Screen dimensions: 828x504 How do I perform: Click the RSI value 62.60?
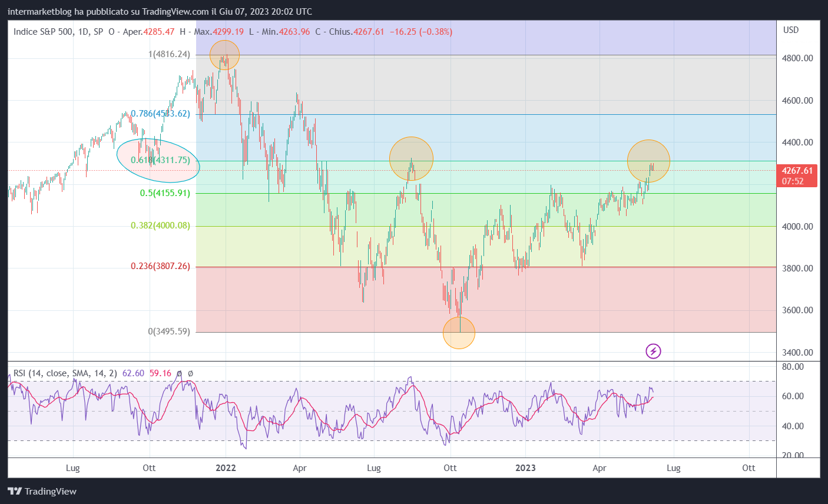133,373
